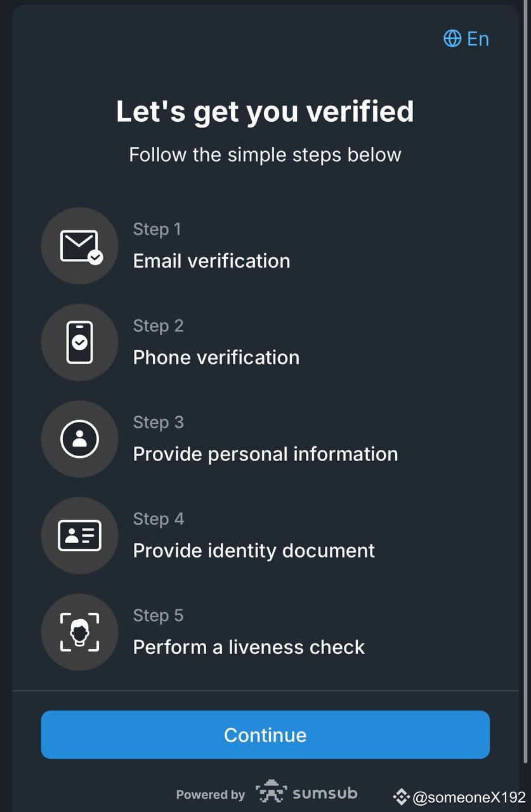Viewport: 531px width, 812px height.
Task: Expand Step 5 Perform a liveness check
Action: pos(248,646)
